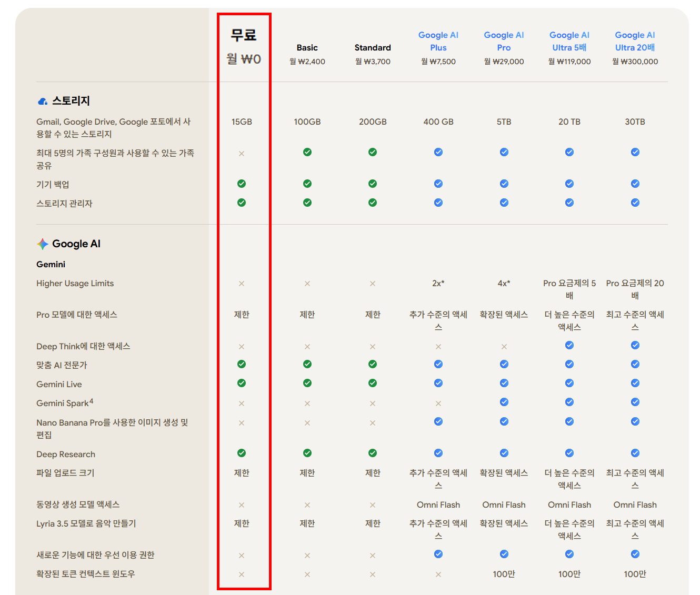Click the Gemini Spark feature label
700x595 pixels.
click(x=65, y=402)
